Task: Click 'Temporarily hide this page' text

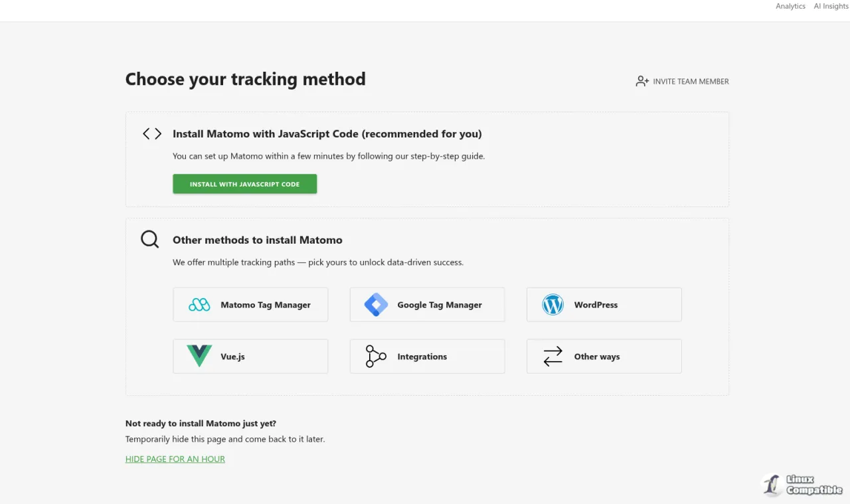Action: [x=225, y=439]
